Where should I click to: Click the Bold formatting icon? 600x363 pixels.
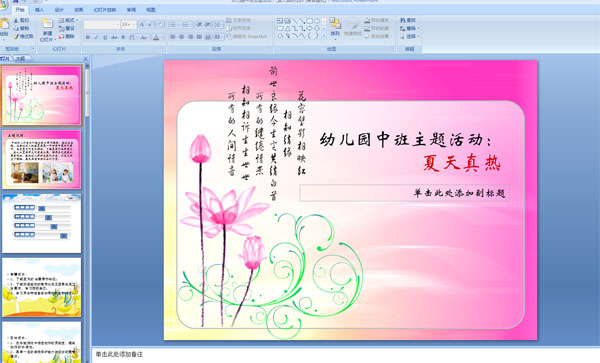(88, 37)
